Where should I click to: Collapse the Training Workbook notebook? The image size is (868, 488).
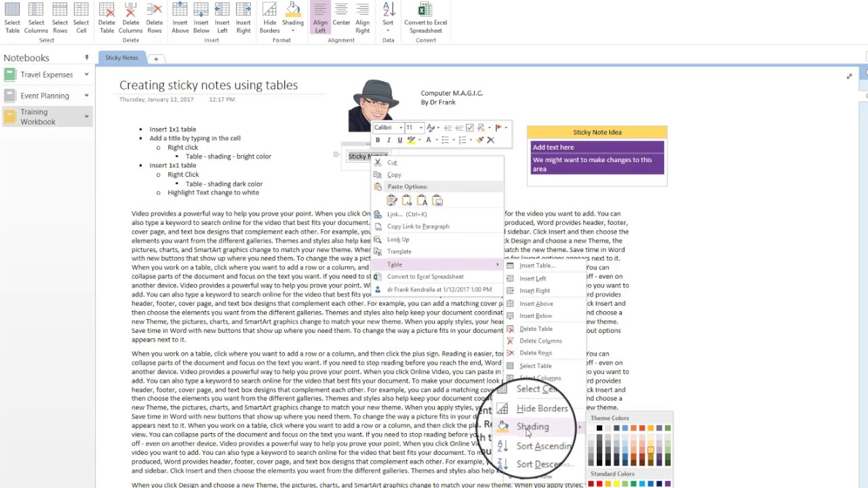[x=86, y=117]
